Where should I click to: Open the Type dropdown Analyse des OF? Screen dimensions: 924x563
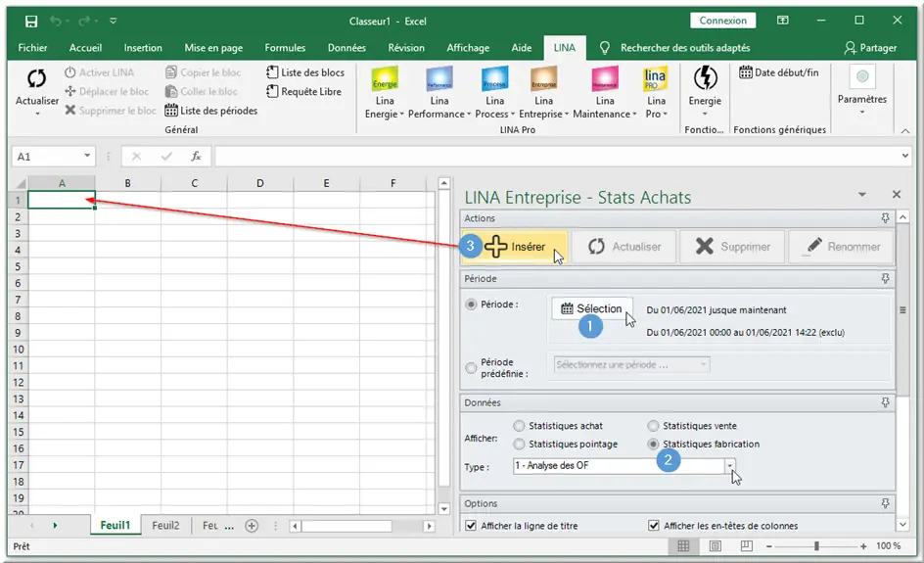[x=729, y=466]
